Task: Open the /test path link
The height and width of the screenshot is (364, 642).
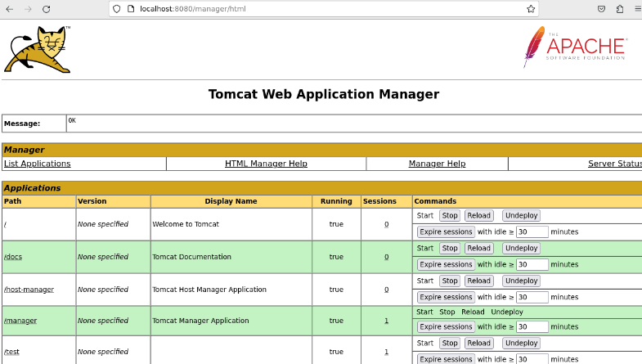Action: pyautogui.click(x=12, y=352)
